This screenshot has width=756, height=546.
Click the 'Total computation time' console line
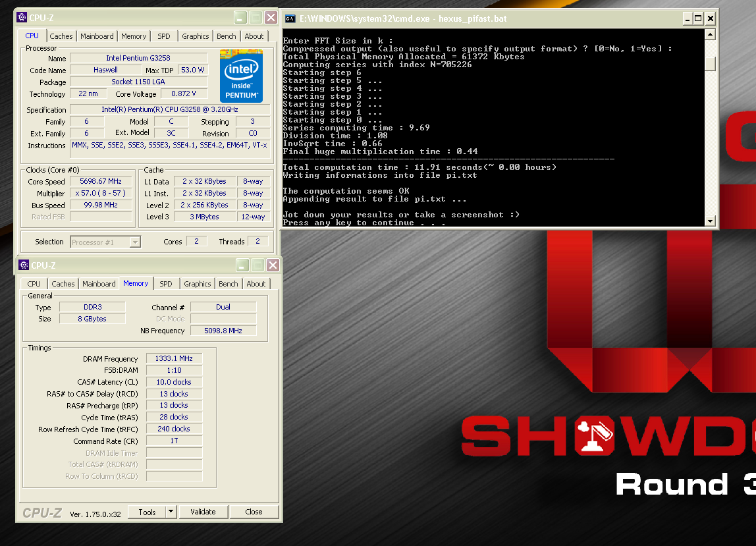pos(419,167)
